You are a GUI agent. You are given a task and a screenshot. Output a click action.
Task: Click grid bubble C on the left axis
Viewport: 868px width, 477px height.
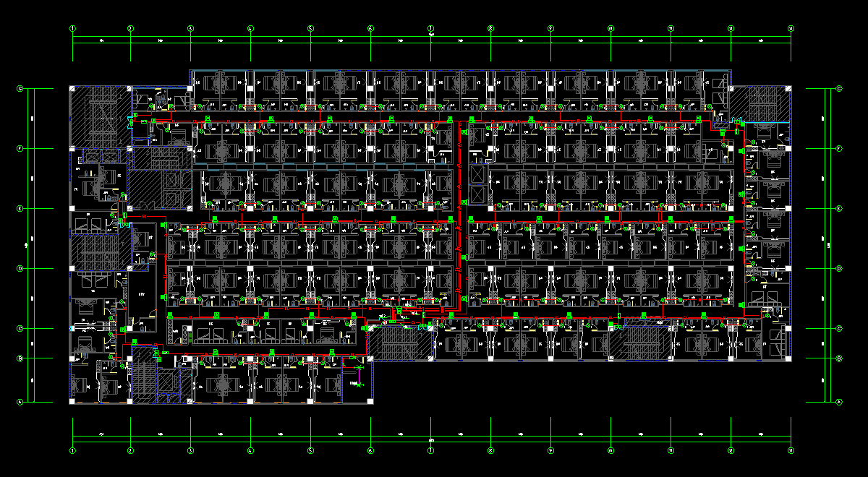click(21, 329)
